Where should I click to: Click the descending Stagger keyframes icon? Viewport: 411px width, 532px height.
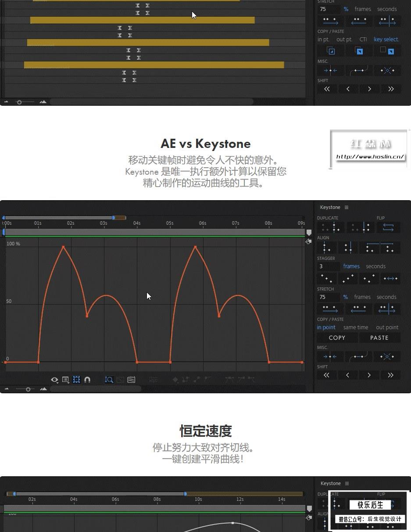click(326, 278)
